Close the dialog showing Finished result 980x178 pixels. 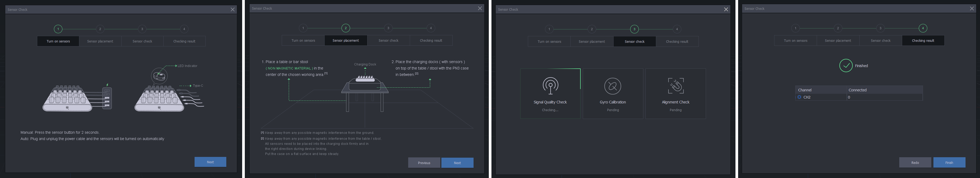tap(972, 8)
